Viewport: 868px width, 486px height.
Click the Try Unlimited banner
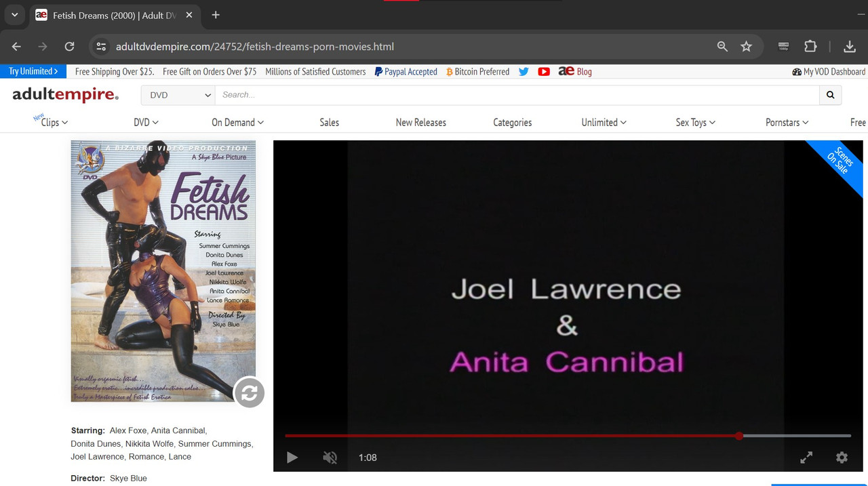click(x=33, y=71)
